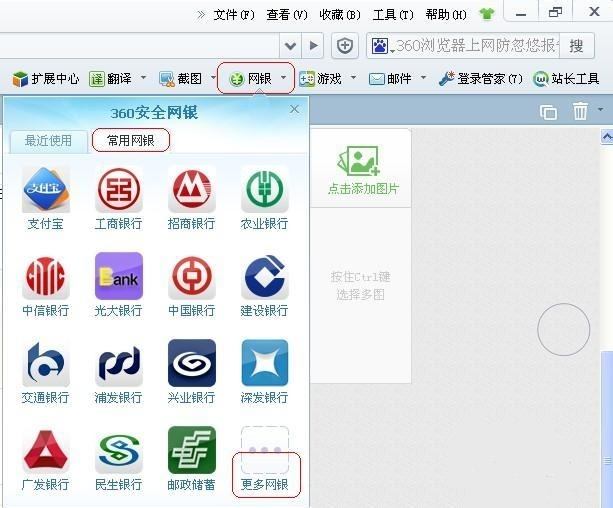Viewport: 613px width, 508px height.
Task: Click the 搜 search button
Action: coord(577,46)
